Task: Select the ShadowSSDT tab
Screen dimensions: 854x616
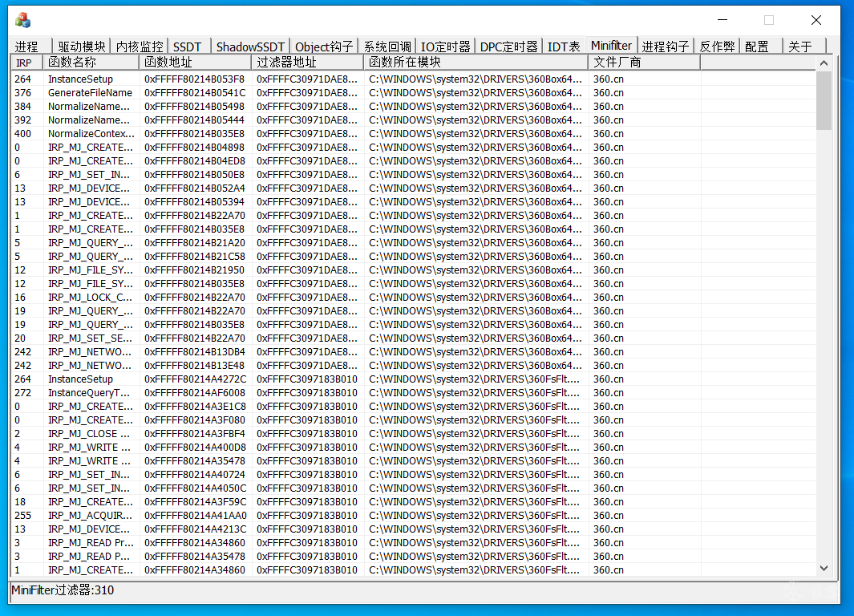Action: coord(250,47)
